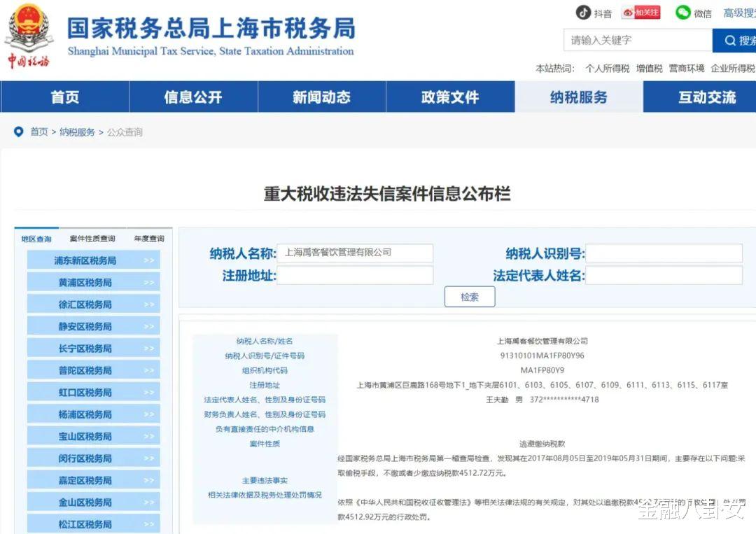
Task: Click the Weibo follow (加关注) icon
Action: click(641, 13)
